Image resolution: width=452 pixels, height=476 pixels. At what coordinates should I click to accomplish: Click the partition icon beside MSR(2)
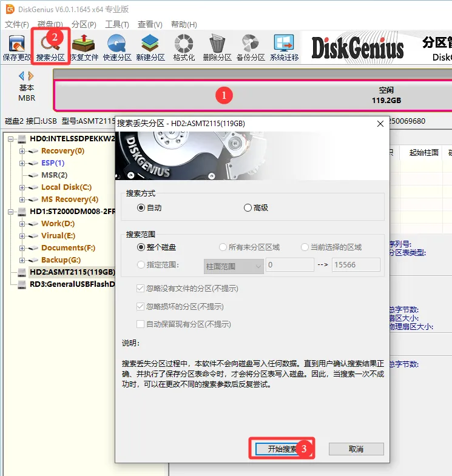[x=33, y=175]
